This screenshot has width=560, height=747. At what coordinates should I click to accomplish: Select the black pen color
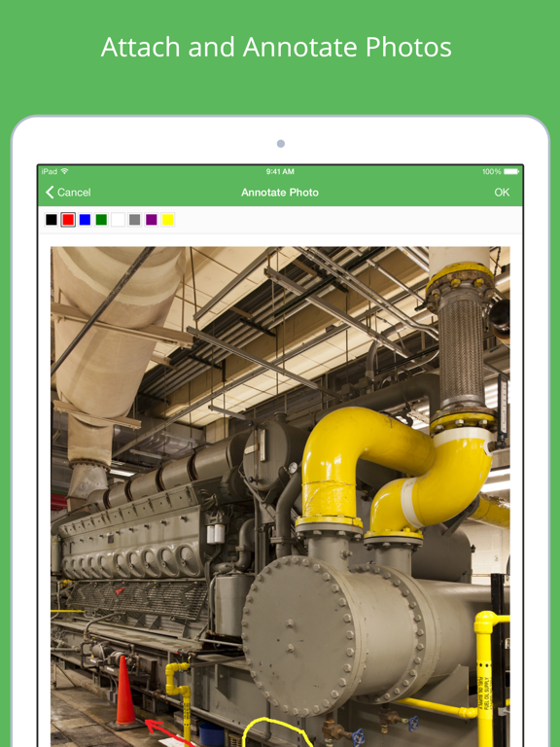tap(52, 220)
